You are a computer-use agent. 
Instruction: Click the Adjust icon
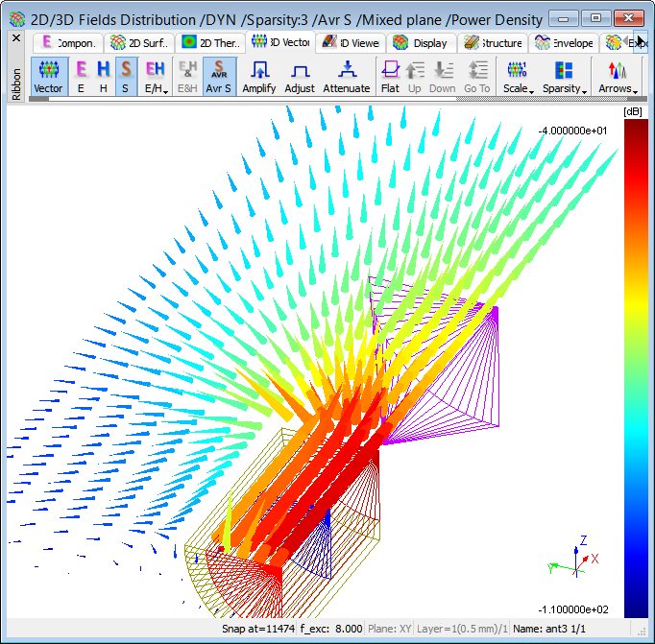(x=300, y=76)
